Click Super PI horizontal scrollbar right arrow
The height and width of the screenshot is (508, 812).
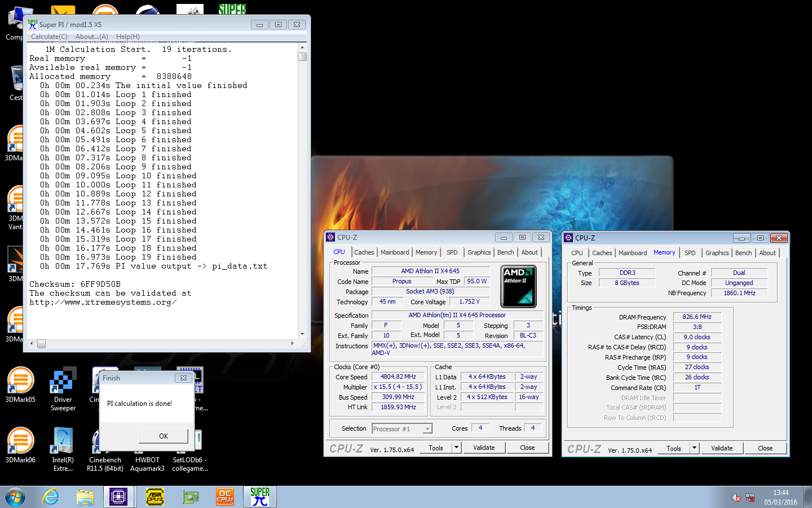(292, 343)
